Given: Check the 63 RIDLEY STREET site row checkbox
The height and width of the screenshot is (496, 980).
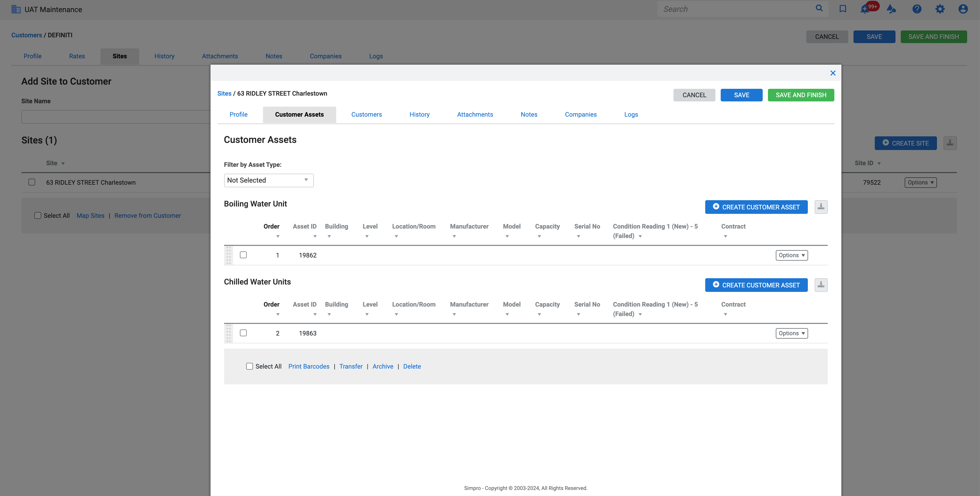Looking at the screenshot, I should pyautogui.click(x=32, y=182).
